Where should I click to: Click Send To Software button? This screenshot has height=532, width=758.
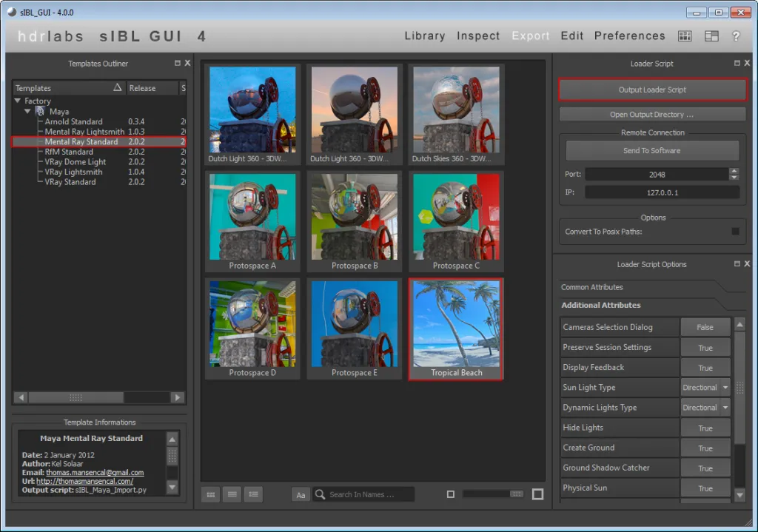coord(652,151)
